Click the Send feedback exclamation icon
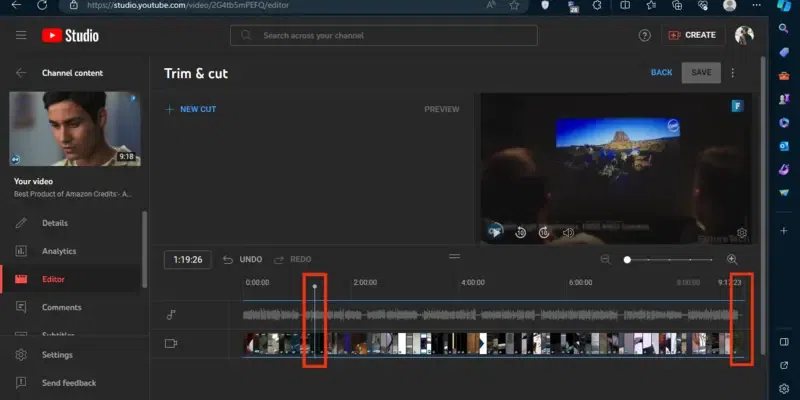Image resolution: width=800 pixels, height=400 pixels. 21,383
